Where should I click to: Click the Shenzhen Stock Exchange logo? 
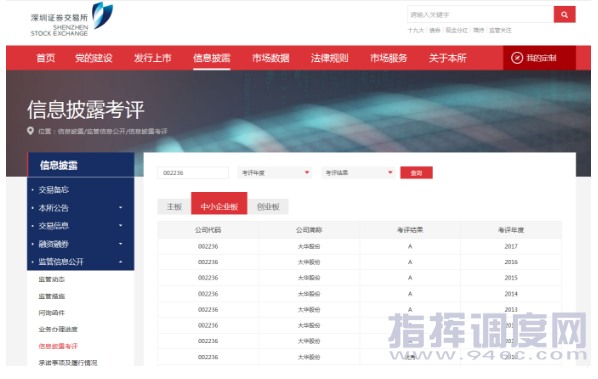[x=72, y=20]
